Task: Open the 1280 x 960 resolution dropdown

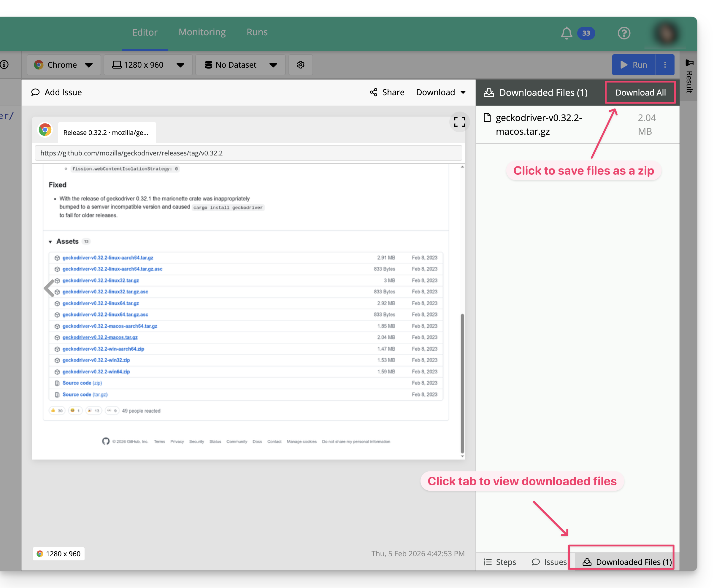Action: [148, 65]
